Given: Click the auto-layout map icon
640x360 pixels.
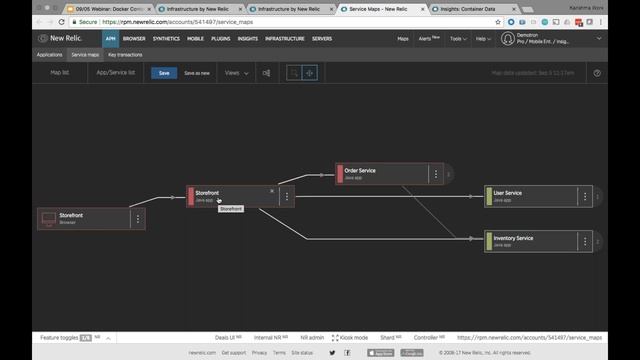Looking at the screenshot, I should (267, 73).
